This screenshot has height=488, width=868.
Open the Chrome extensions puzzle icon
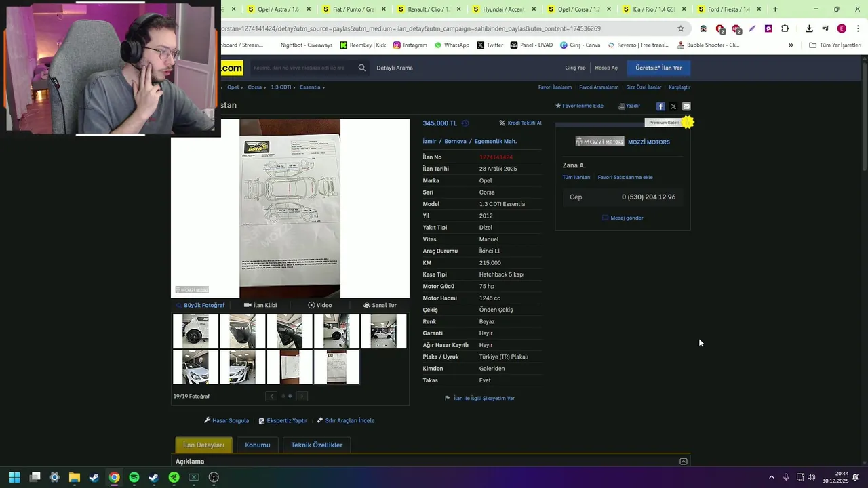coord(785,28)
